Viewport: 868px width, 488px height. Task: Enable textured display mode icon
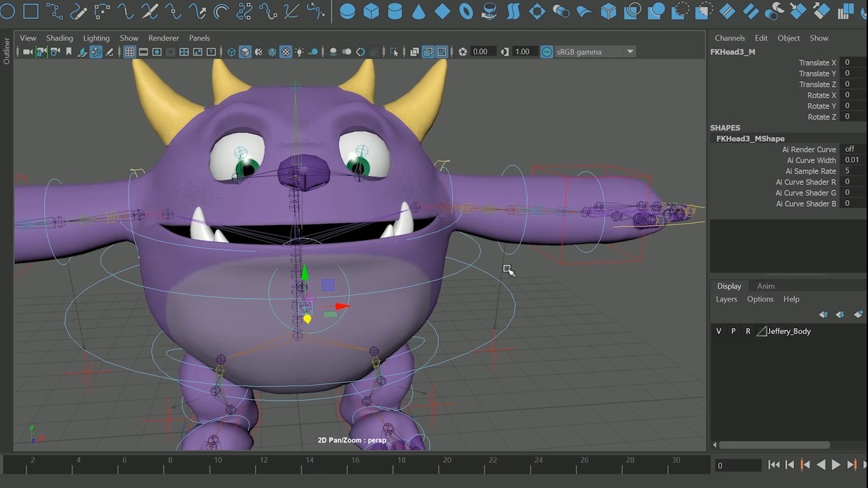click(x=285, y=52)
